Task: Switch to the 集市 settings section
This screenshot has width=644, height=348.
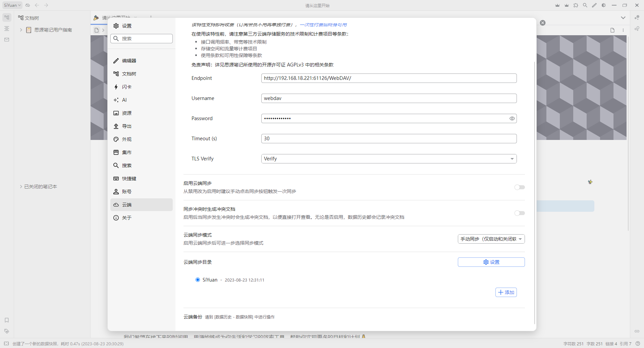Action: pyautogui.click(x=141, y=152)
